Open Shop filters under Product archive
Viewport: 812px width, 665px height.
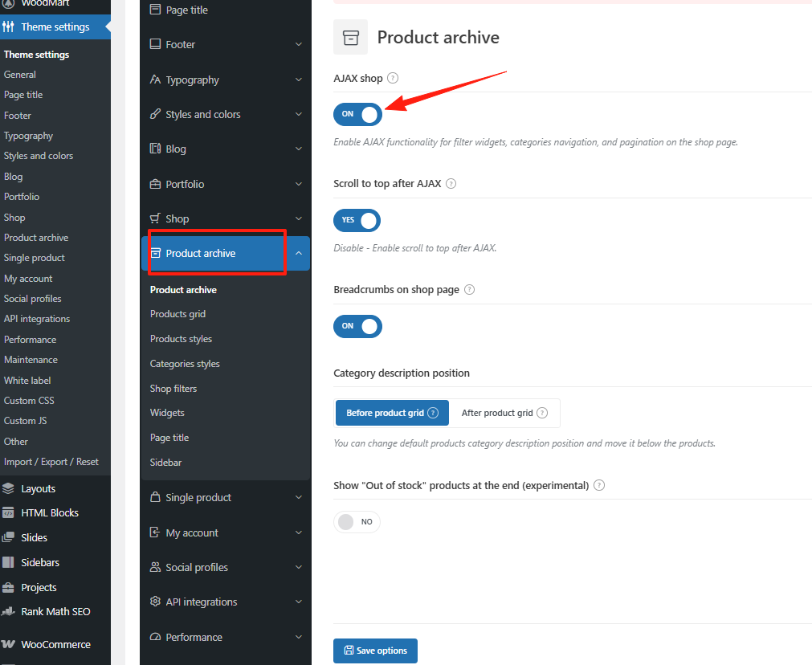(x=173, y=389)
